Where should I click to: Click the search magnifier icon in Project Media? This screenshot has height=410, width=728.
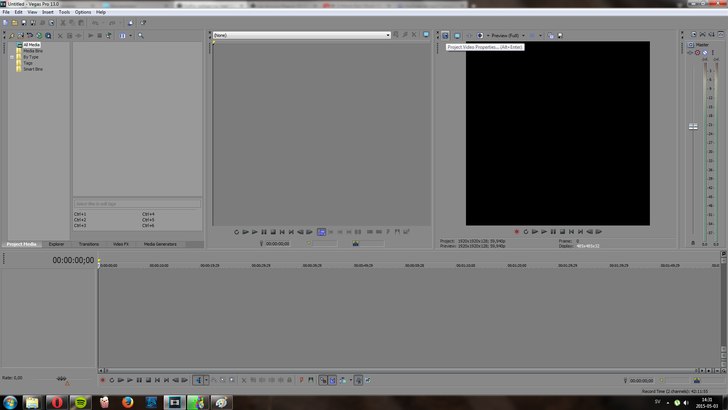pyautogui.click(x=141, y=35)
